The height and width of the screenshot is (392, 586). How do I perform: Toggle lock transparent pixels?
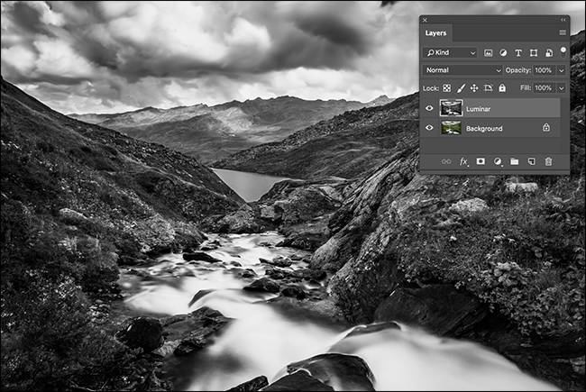(448, 88)
